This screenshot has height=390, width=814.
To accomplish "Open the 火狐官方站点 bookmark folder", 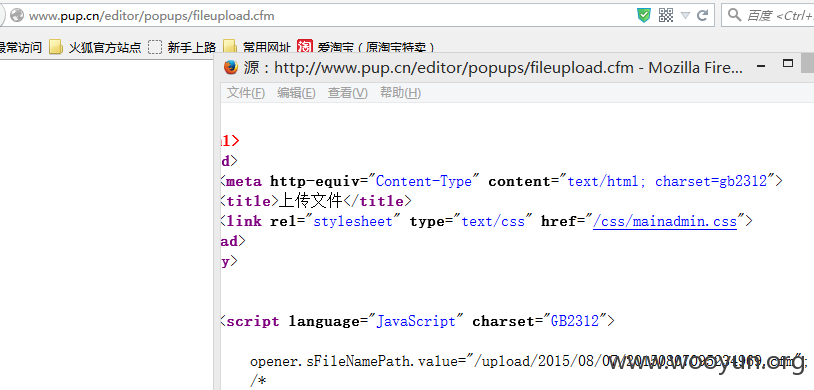I will click(95, 47).
